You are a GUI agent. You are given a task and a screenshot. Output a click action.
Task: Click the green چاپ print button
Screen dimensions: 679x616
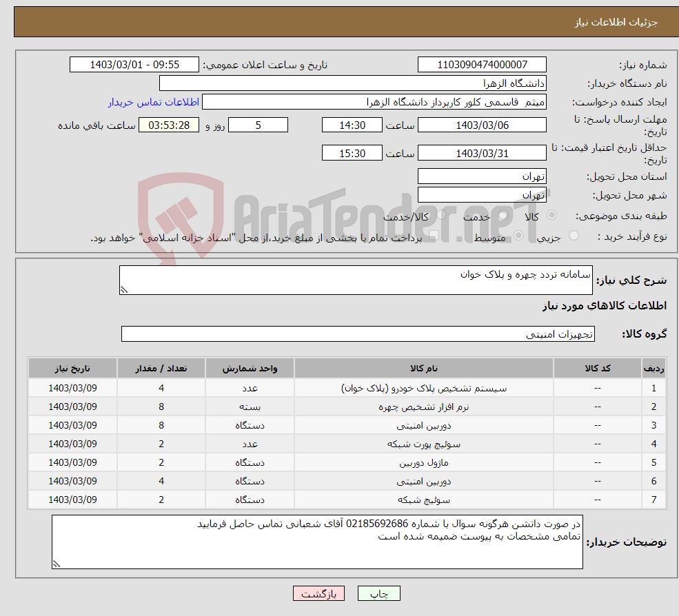point(379,593)
